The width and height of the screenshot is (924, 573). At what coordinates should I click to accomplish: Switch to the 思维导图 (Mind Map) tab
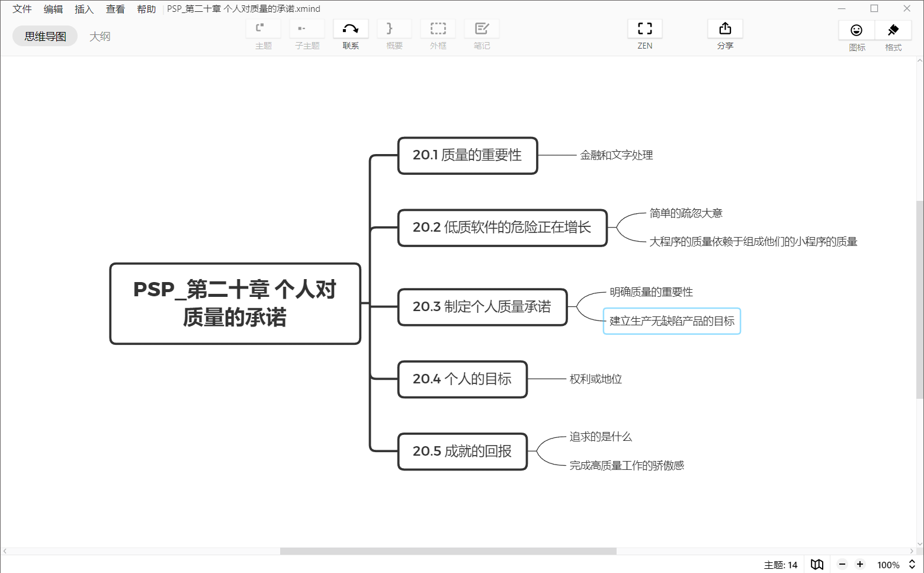click(x=44, y=36)
